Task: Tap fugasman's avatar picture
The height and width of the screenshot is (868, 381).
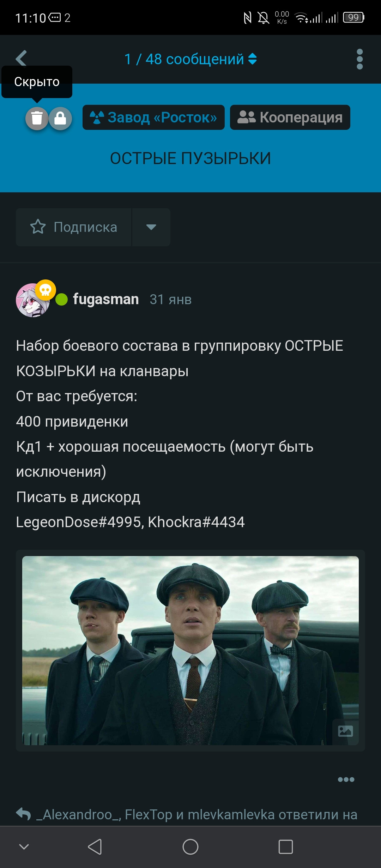Action: [32, 300]
